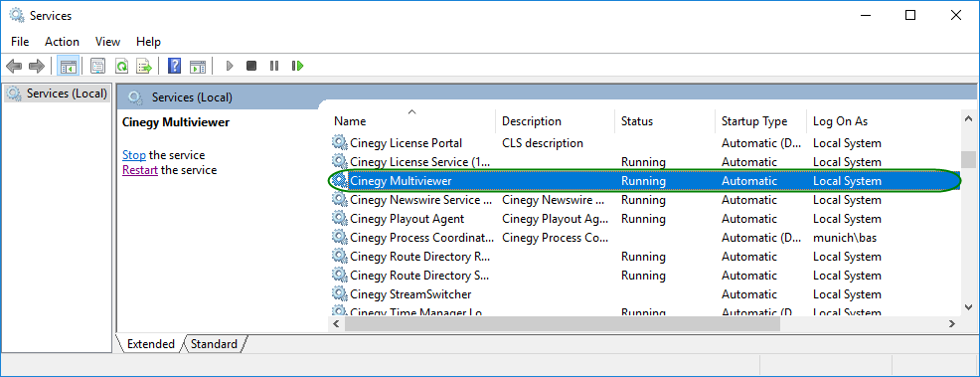Image resolution: width=980 pixels, height=377 pixels.
Task: Click the munich\bas log on cell
Action: pyautogui.click(x=845, y=238)
